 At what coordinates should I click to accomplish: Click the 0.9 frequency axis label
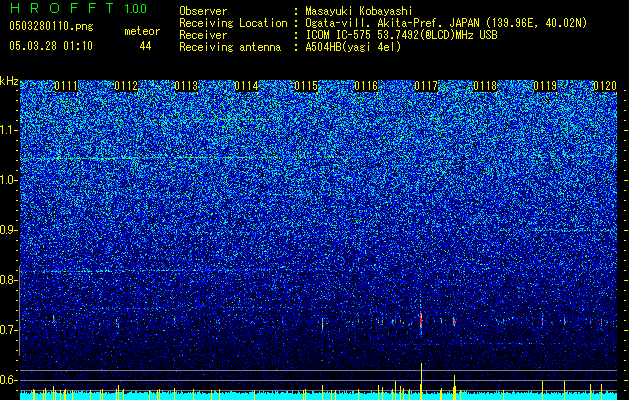[8, 230]
